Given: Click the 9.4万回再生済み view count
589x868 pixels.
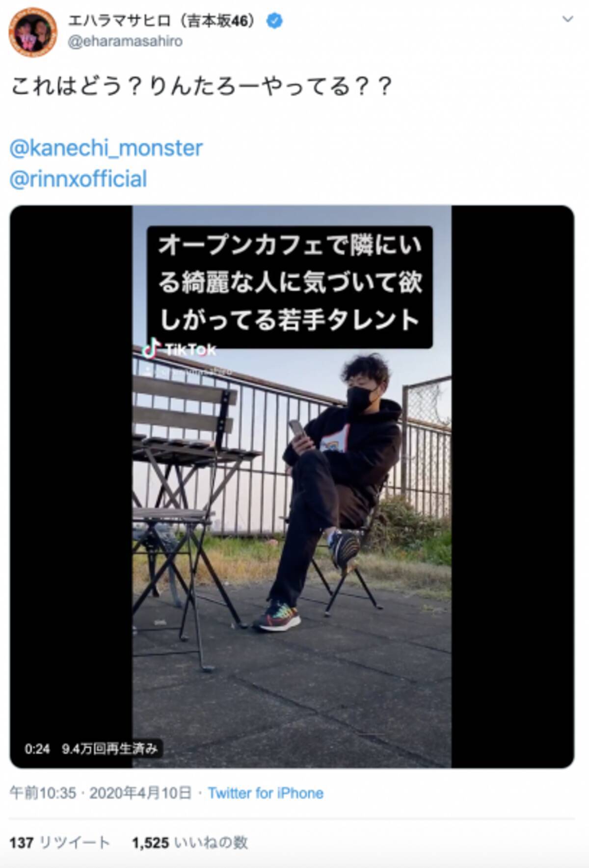Looking at the screenshot, I should pyautogui.click(x=110, y=749).
